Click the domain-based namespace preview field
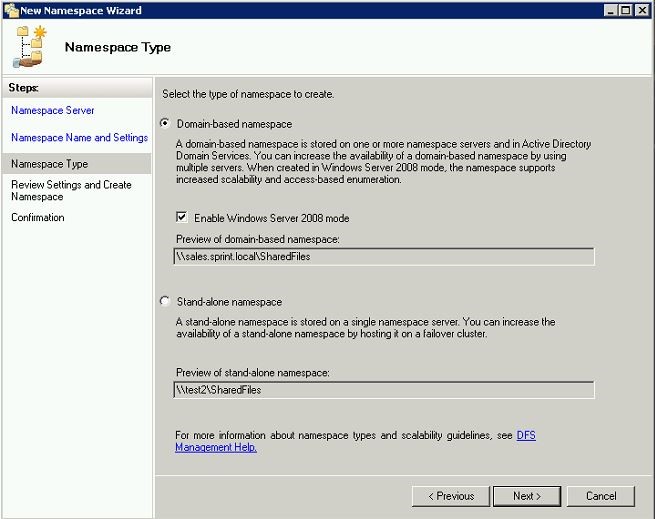 (384, 257)
